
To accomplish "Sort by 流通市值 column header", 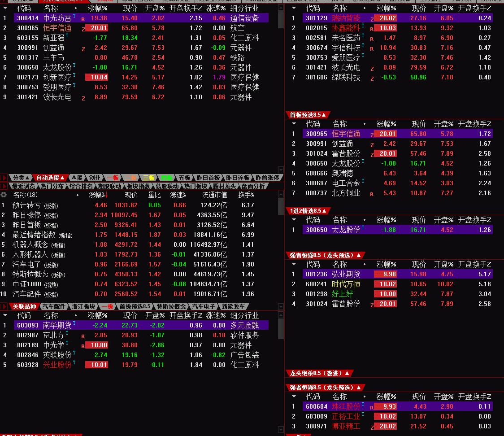I will click(214, 195).
